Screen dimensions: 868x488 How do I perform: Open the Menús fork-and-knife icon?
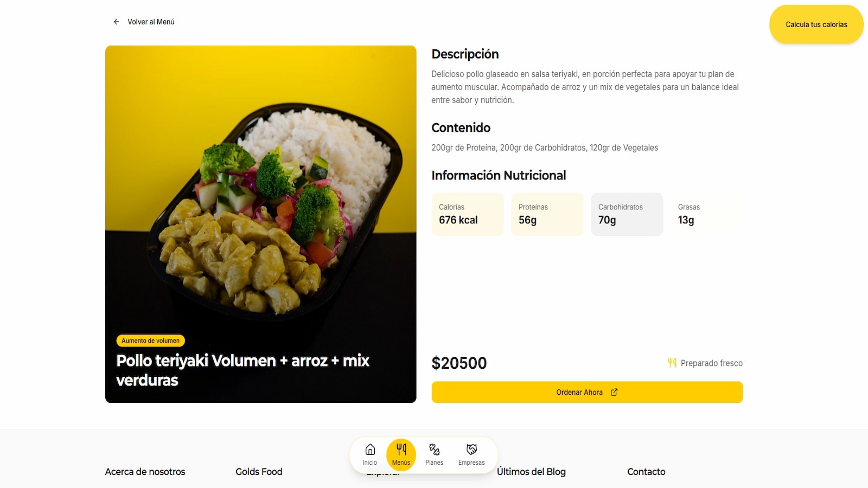401,448
